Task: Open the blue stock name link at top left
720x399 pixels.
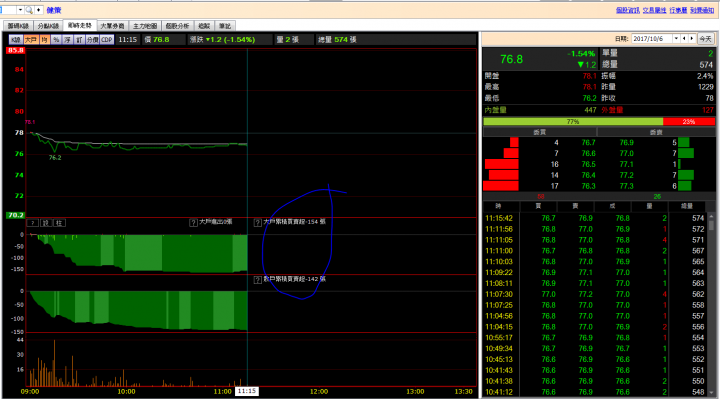Action: 54,10
